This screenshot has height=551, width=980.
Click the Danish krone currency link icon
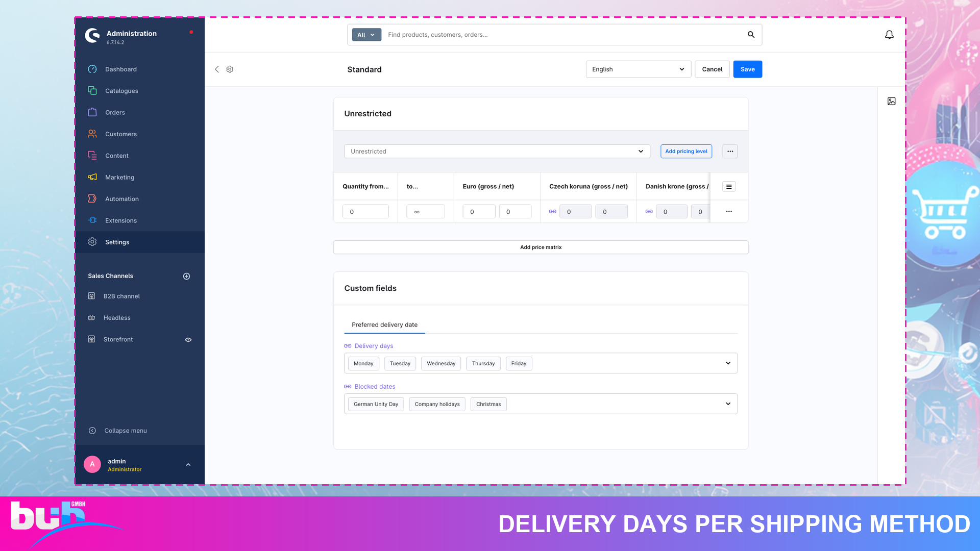coord(649,212)
